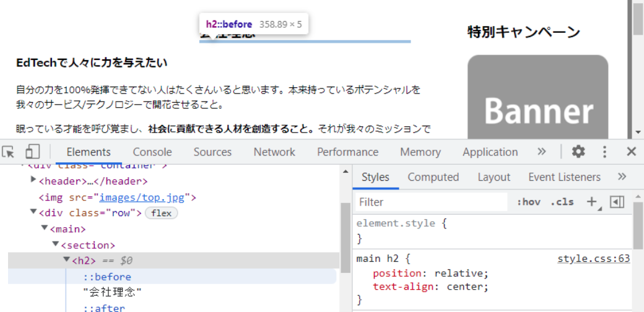Viewport: 644px width, 312px height.
Task: Open the images/top.jpg link
Action: 142,197
